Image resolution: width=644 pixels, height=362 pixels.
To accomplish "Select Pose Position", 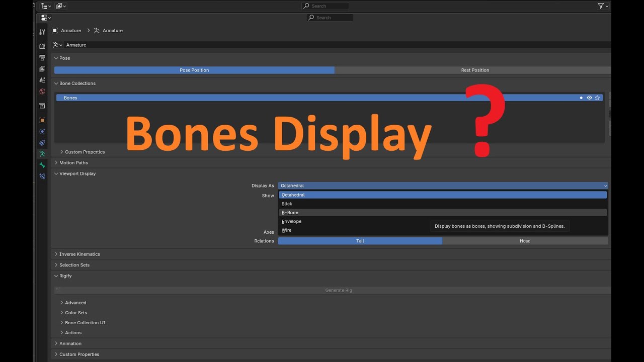I will point(194,70).
